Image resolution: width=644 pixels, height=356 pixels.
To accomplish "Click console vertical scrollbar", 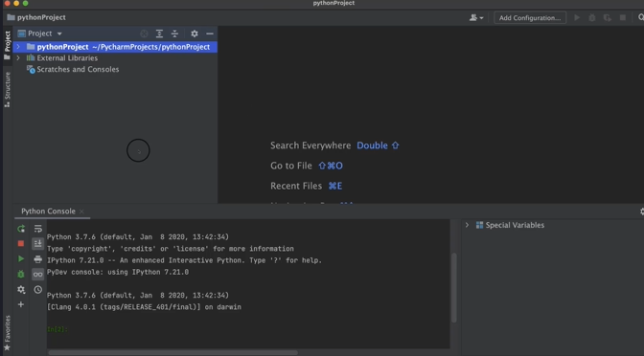I will (454, 287).
